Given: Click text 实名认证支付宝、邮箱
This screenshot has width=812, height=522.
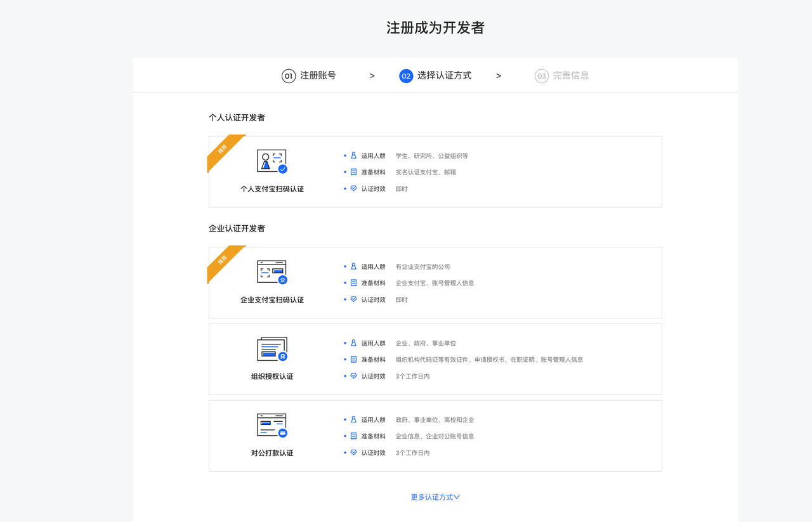Looking at the screenshot, I should 426,173.
